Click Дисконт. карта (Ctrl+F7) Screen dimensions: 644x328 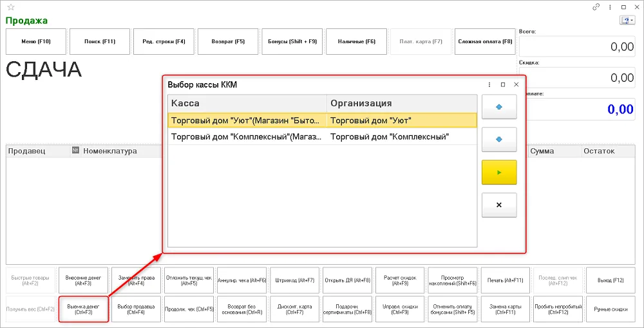pos(294,309)
